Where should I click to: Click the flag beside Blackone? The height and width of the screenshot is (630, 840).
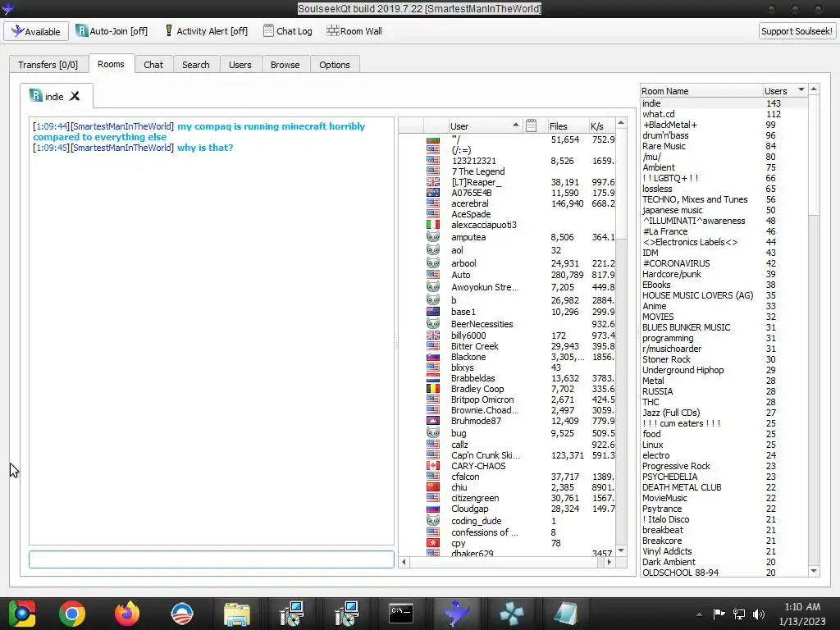coord(433,357)
